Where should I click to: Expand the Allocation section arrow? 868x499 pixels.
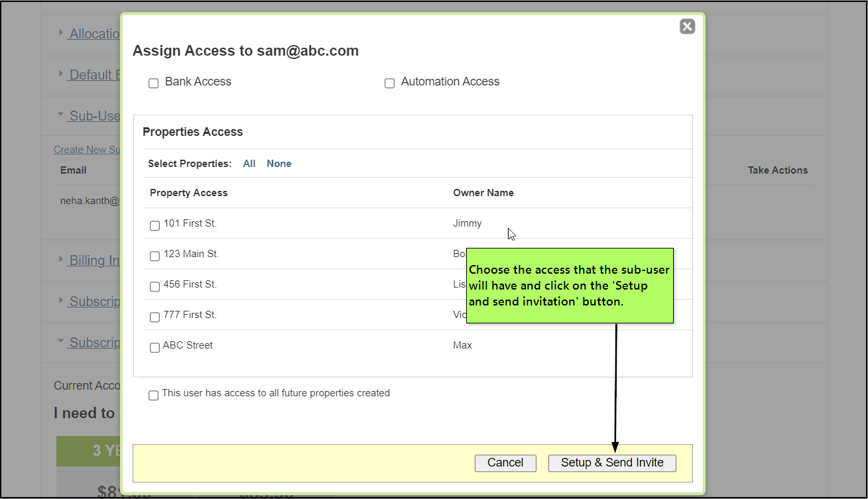click(x=61, y=32)
